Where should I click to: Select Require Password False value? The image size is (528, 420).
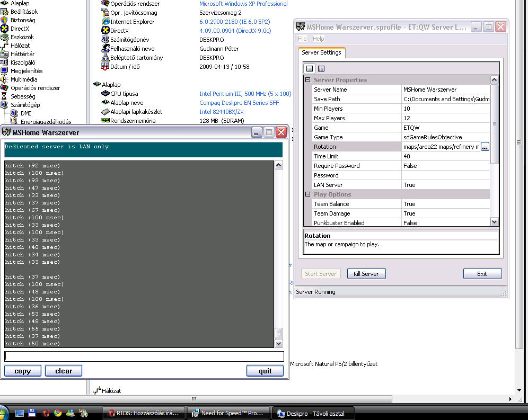(x=445, y=166)
